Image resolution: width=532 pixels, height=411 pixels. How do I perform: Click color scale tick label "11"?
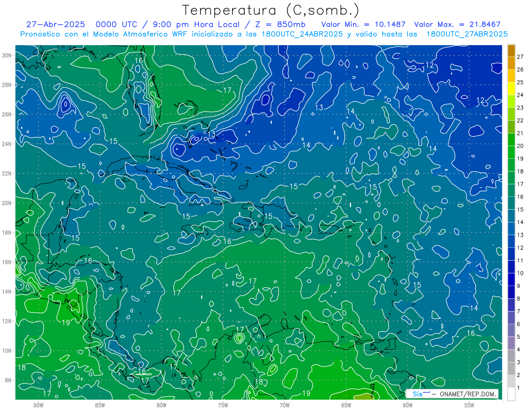[520, 260]
